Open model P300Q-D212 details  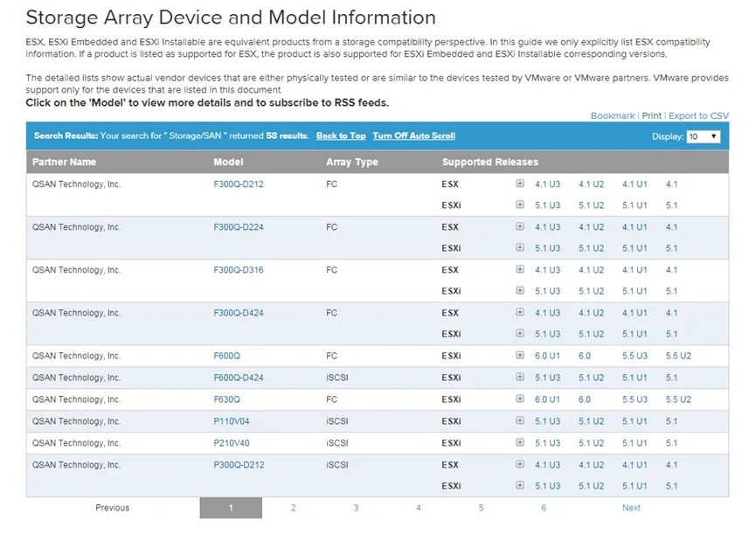239,465
